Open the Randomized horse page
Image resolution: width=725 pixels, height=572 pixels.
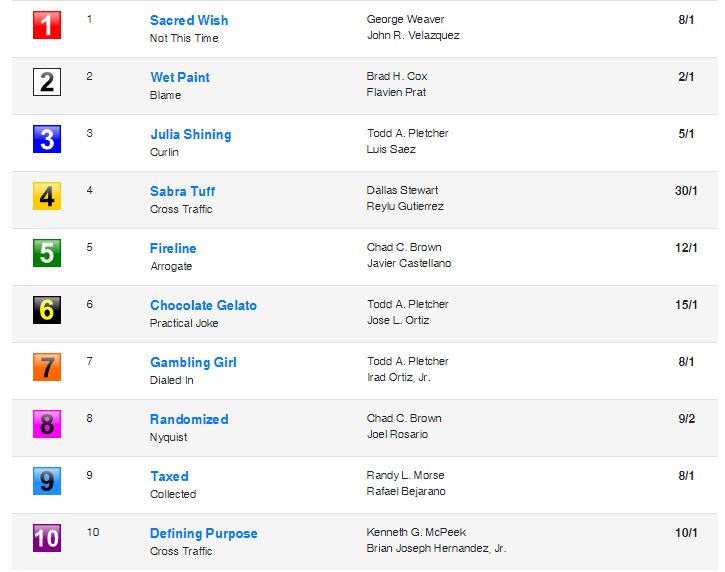pos(189,419)
